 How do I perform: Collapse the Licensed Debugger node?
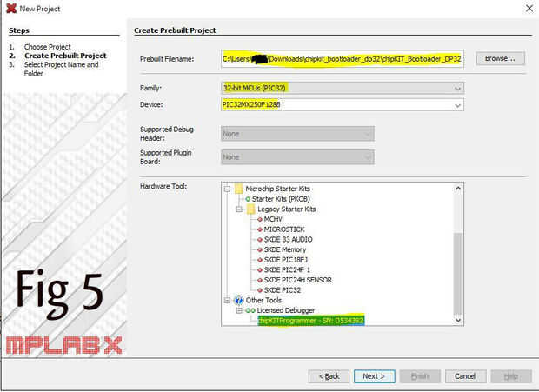[x=239, y=310]
